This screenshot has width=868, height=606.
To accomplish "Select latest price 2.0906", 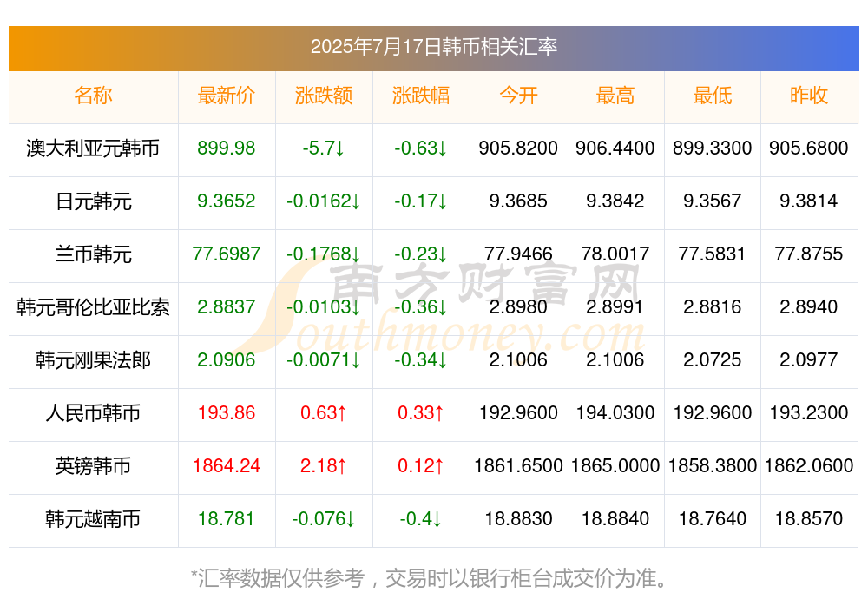I will 227,360.
